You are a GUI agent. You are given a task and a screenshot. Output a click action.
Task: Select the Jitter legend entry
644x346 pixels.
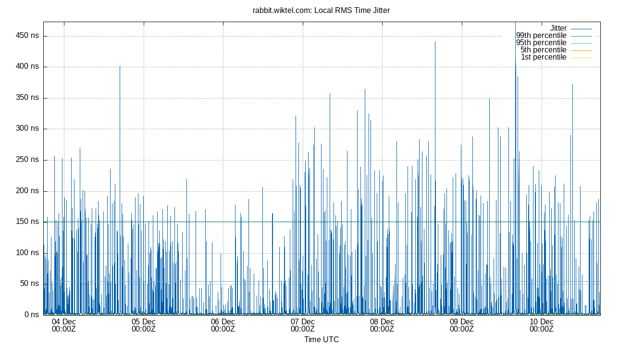click(x=559, y=28)
